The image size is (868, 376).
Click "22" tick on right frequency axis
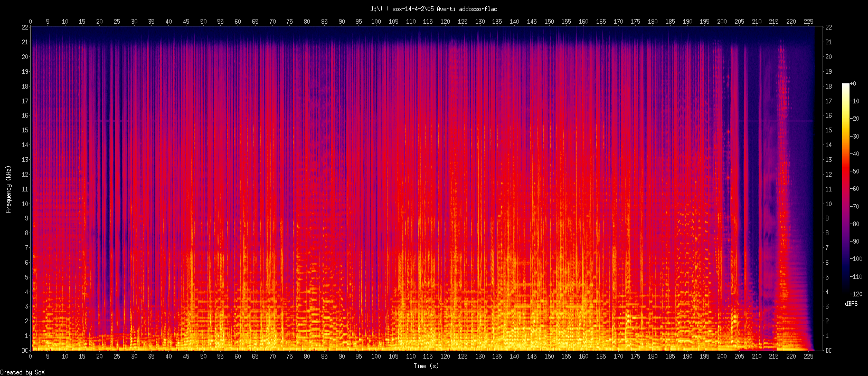coord(828,27)
